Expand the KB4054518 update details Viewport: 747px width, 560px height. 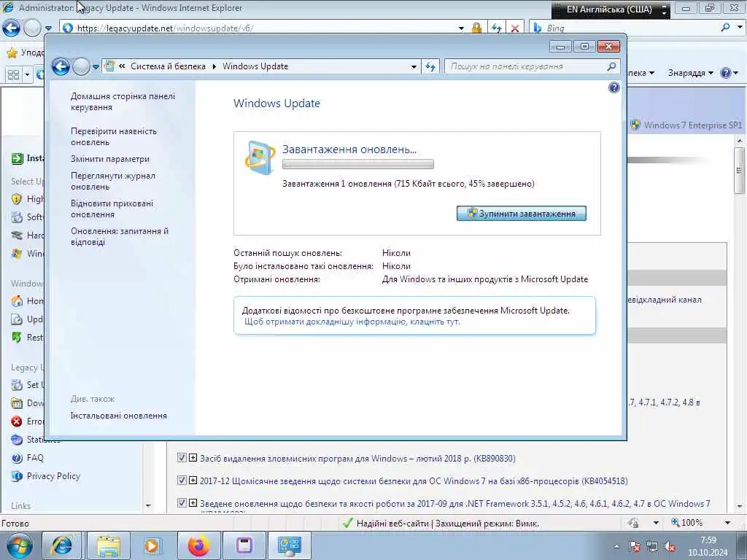[193, 480]
